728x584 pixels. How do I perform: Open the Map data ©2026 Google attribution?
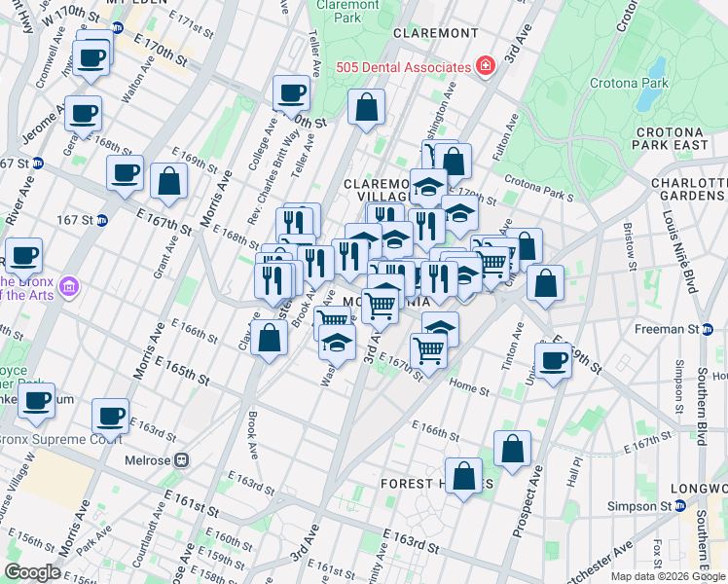coord(669,576)
